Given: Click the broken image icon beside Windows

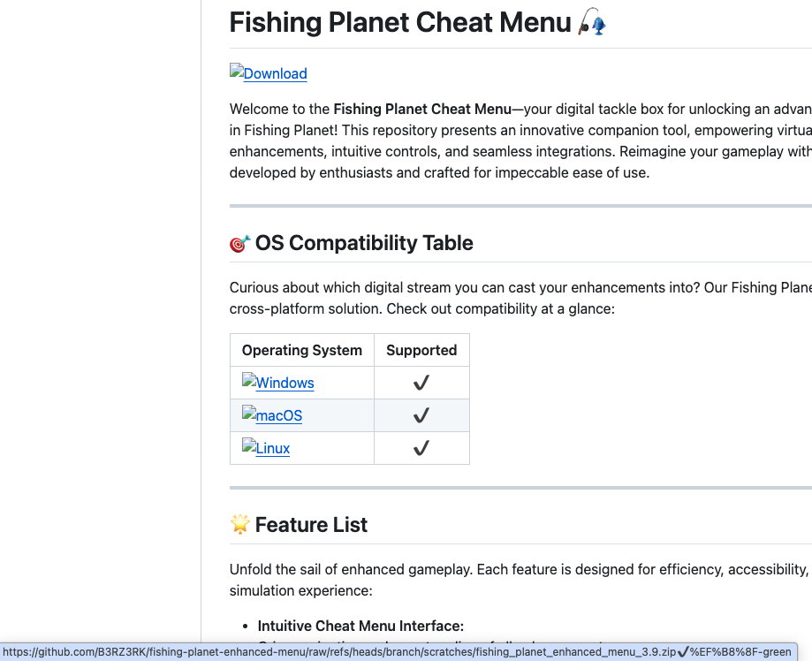Looking at the screenshot, I should pos(248,381).
